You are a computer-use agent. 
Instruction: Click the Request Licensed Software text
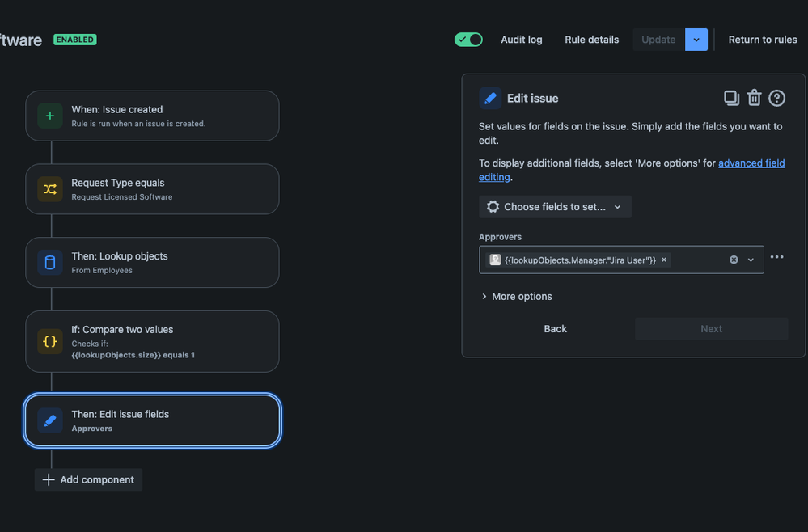[x=121, y=196]
